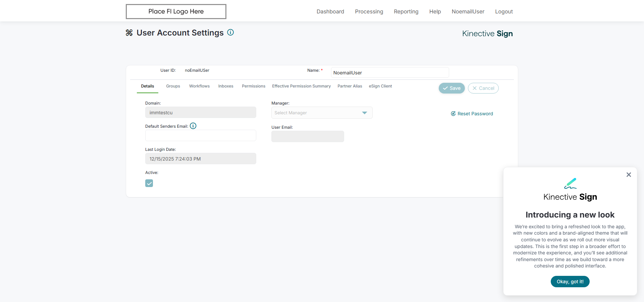Screen dimensions: 644x302
Task: Open the Processing menu
Action: [x=369, y=11]
